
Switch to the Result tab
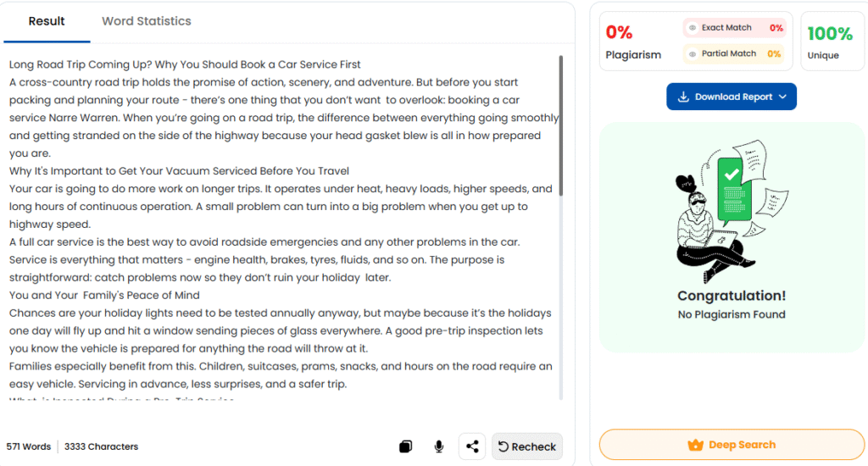(47, 21)
